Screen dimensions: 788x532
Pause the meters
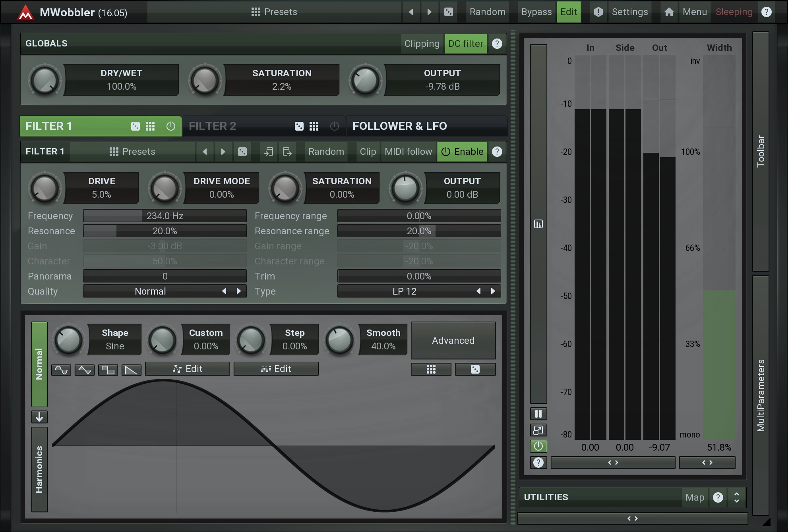pos(538,414)
